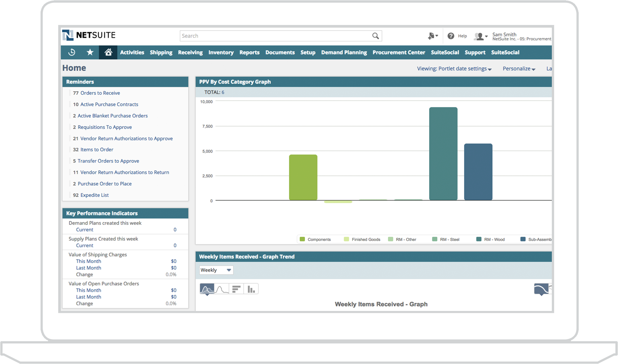Switch to vertical column chart icon
Viewport: 618px width, 364px height.
251,289
